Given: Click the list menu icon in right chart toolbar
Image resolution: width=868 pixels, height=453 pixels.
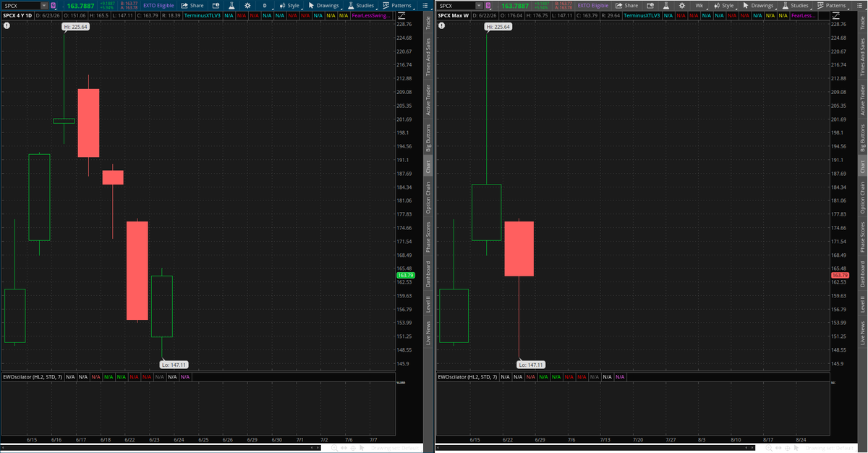Looking at the screenshot, I should (859, 6).
